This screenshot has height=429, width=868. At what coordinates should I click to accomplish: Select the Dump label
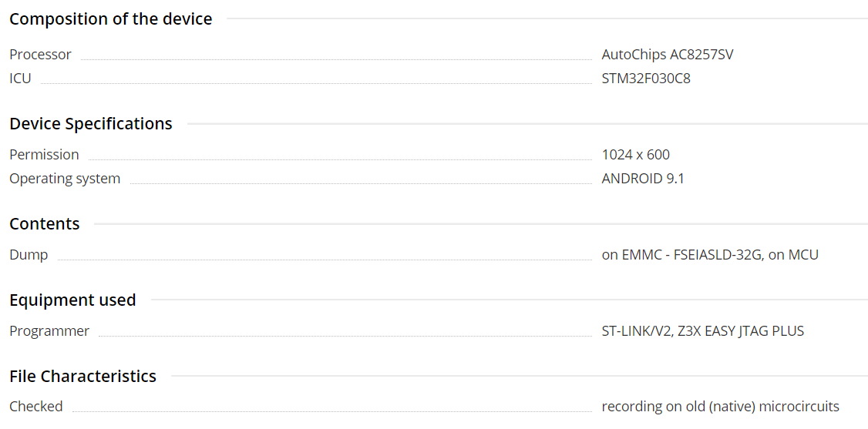click(x=29, y=255)
